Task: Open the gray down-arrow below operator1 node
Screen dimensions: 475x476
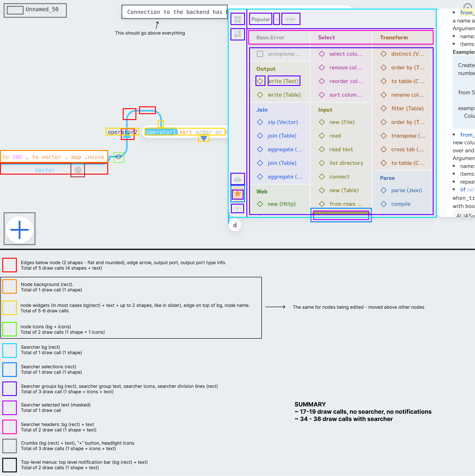Action: 204,138
